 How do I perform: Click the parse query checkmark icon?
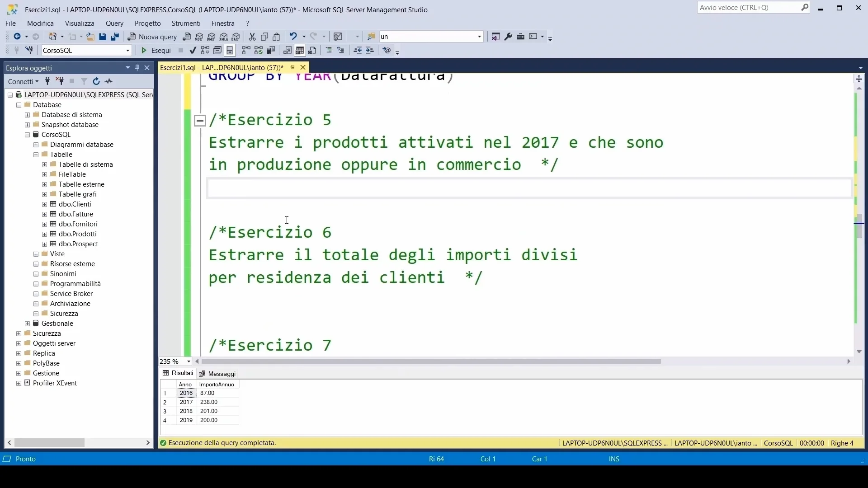(x=193, y=51)
